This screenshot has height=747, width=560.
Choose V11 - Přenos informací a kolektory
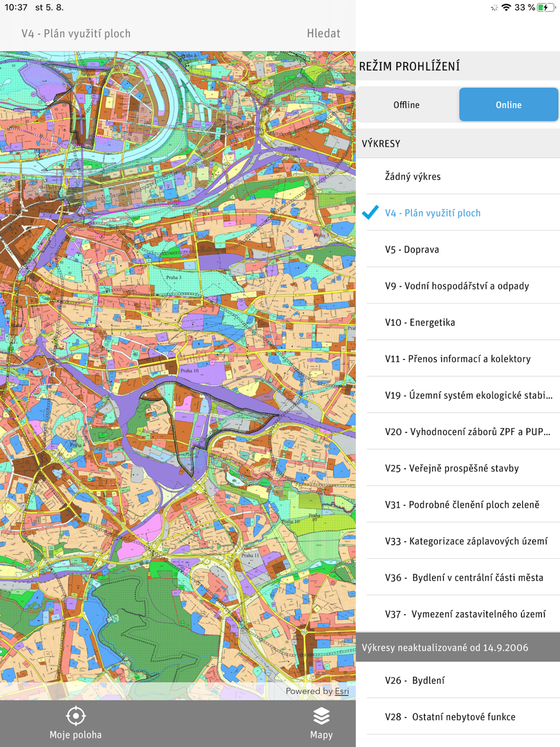click(x=458, y=358)
